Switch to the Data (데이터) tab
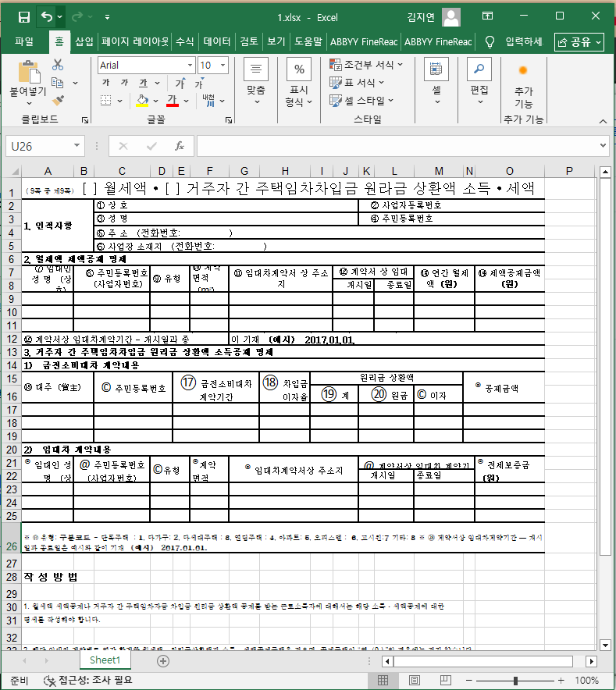The image size is (616, 690). tap(216, 42)
